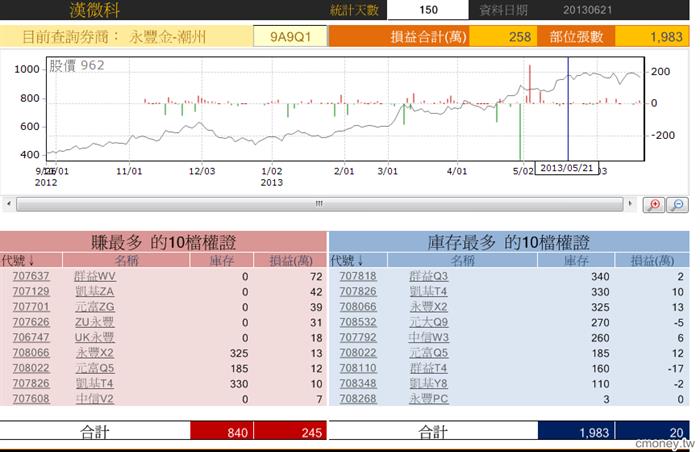Click 名稱 header in inventory table
Image resolution: width=700 pixels, height=452 pixels.
tap(462, 260)
